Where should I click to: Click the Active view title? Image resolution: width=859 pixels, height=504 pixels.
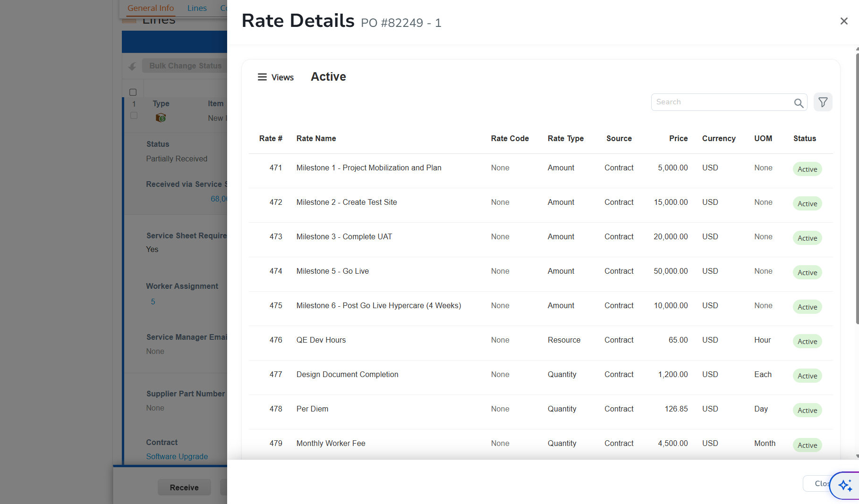tap(328, 76)
